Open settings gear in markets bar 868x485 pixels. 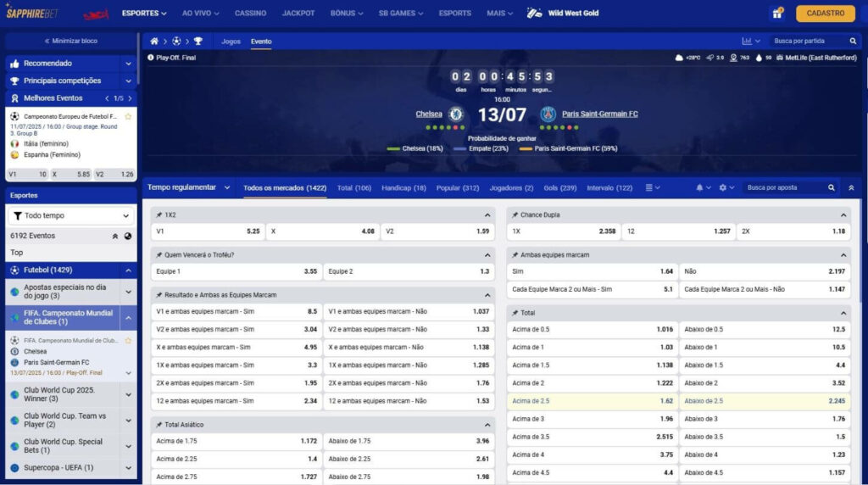point(722,187)
